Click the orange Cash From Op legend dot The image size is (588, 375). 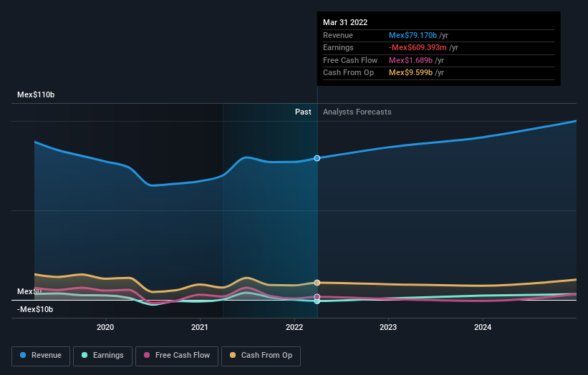[233, 355]
